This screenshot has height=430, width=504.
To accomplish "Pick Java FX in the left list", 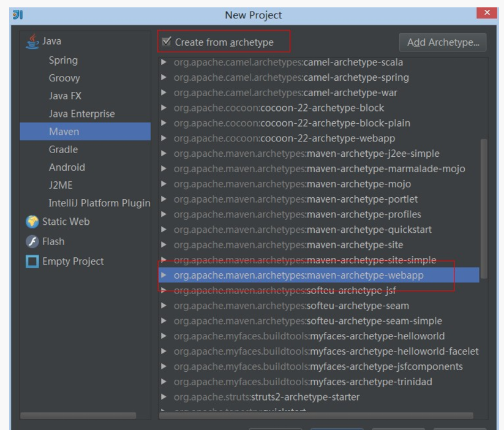I will pos(65,96).
